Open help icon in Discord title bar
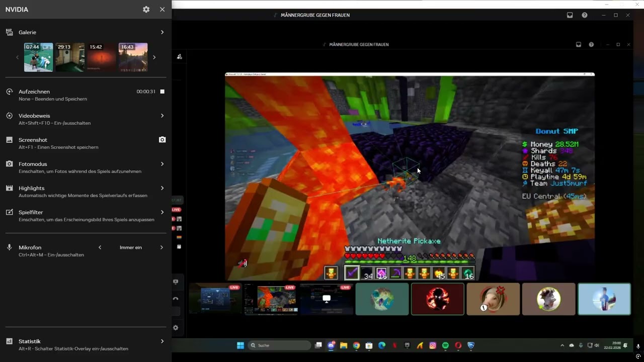 pos(585,15)
